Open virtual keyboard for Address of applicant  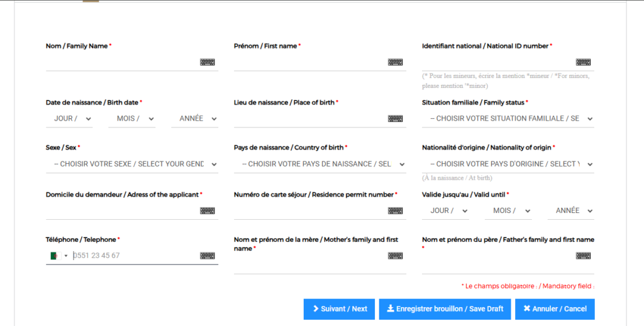coord(207,211)
